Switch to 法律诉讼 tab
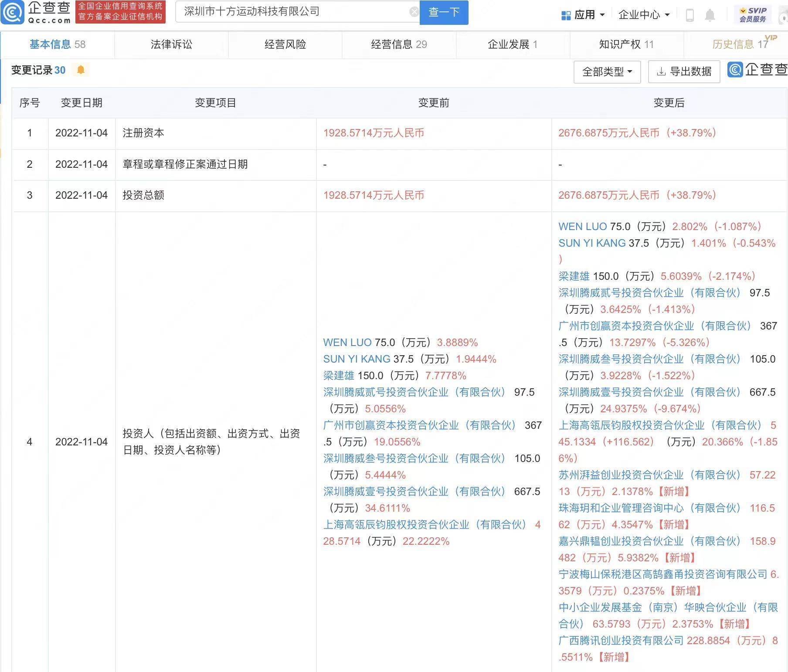This screenshot has height=672, width=788. [171, 44]
